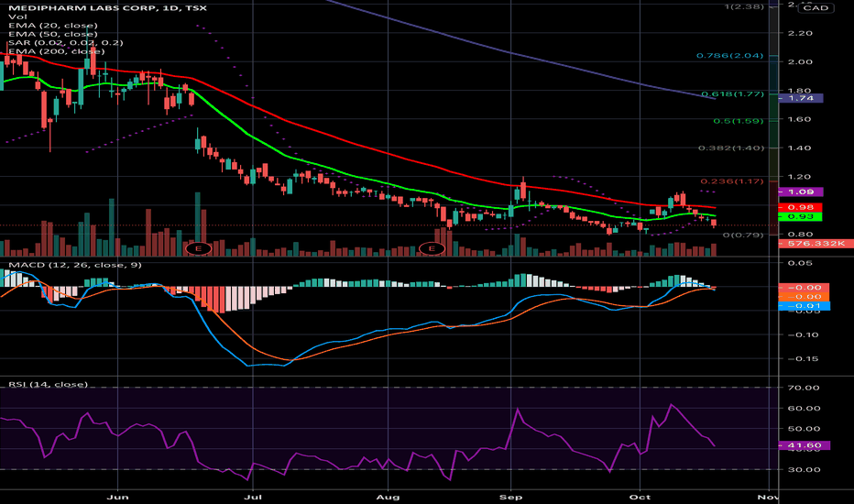Click the -0.15 MACD axis value
Viewport: 854px width, 504px height.
[804, 358]
